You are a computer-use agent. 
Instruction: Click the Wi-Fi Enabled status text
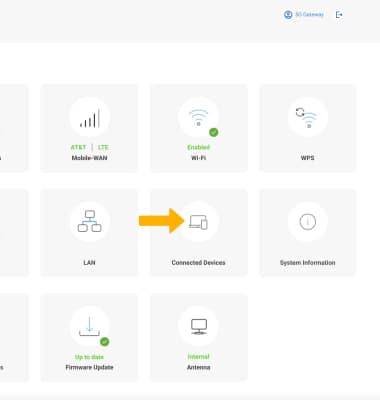point(198,147)
